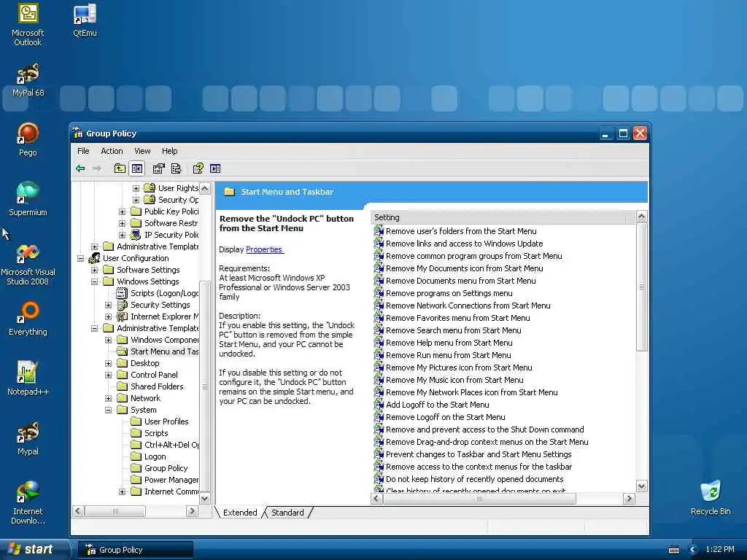Open the View menu
The width and height of the screenshot is (747, 560).
(x=142, y=151)
